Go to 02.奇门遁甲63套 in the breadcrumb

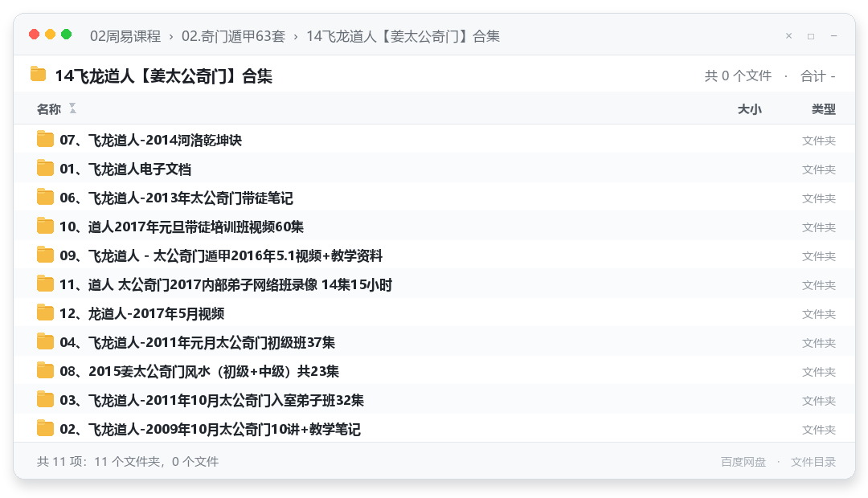click(233, 36)
